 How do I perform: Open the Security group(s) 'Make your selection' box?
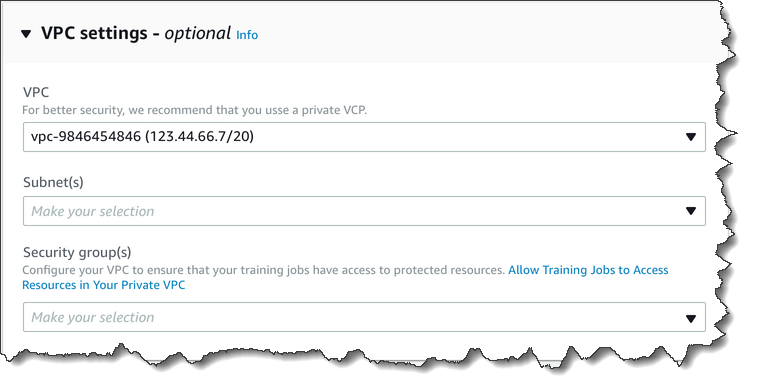(x=364, y=317)
